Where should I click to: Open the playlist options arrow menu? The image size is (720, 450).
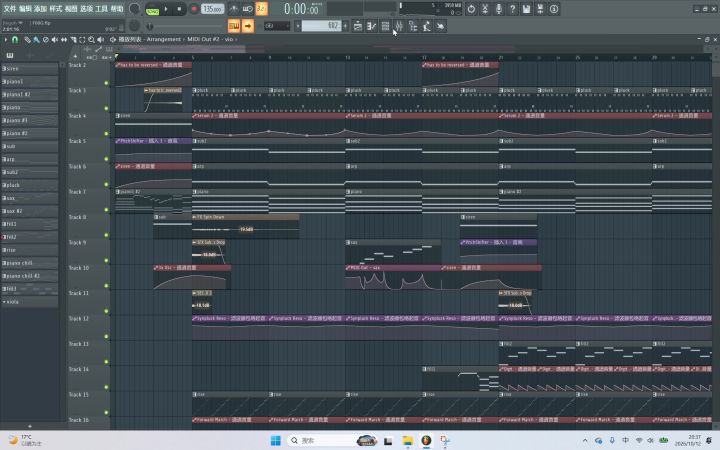pyautogui.click(x=6, y=40)
